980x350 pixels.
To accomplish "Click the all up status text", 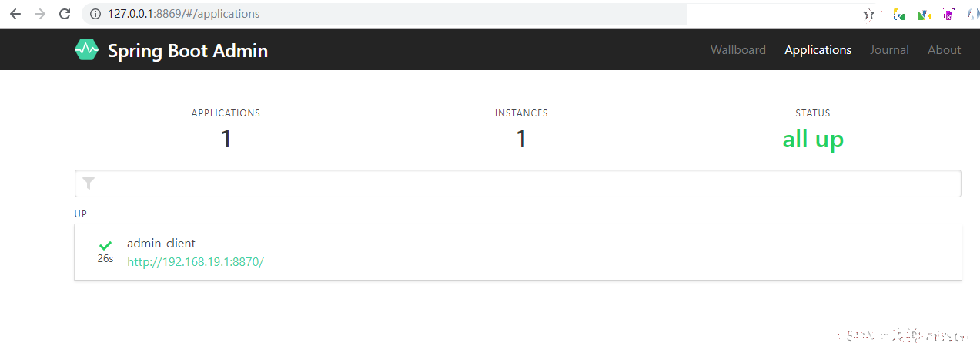I will [x=813, y=140].
